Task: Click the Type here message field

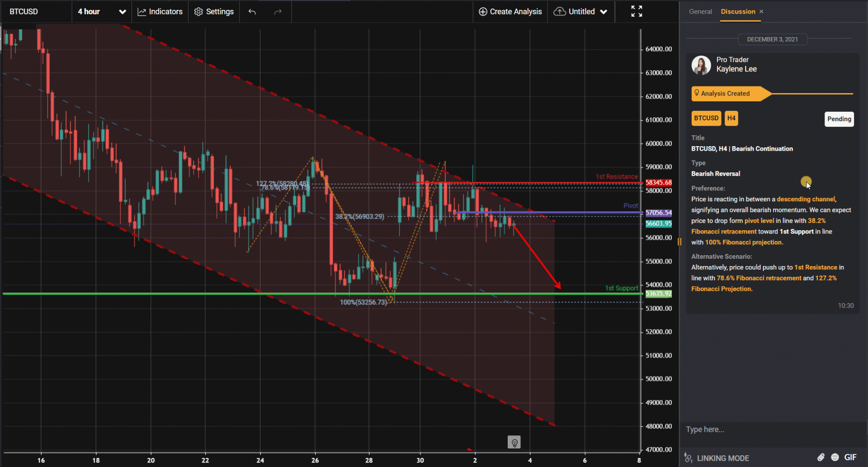Action: coord(773,429)
